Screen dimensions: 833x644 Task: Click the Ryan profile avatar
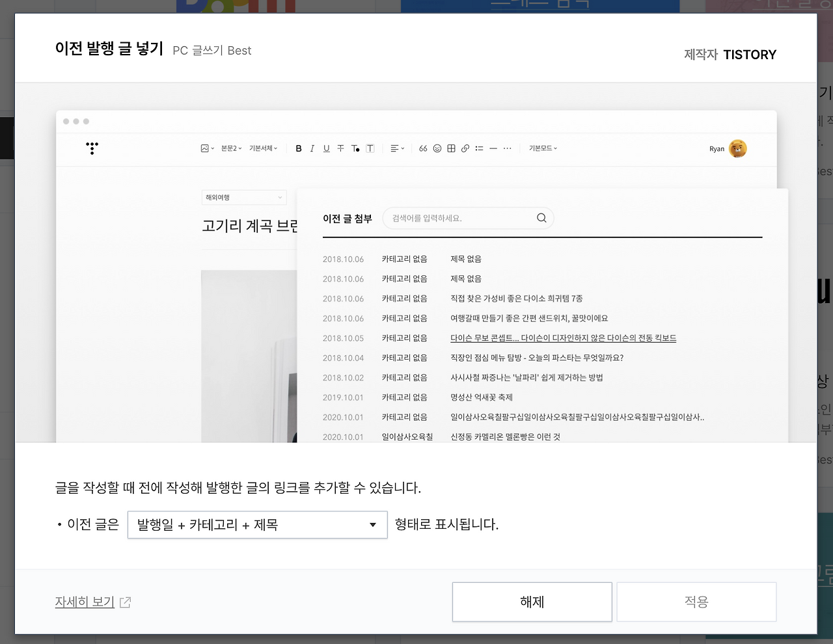tap(737, 148)
